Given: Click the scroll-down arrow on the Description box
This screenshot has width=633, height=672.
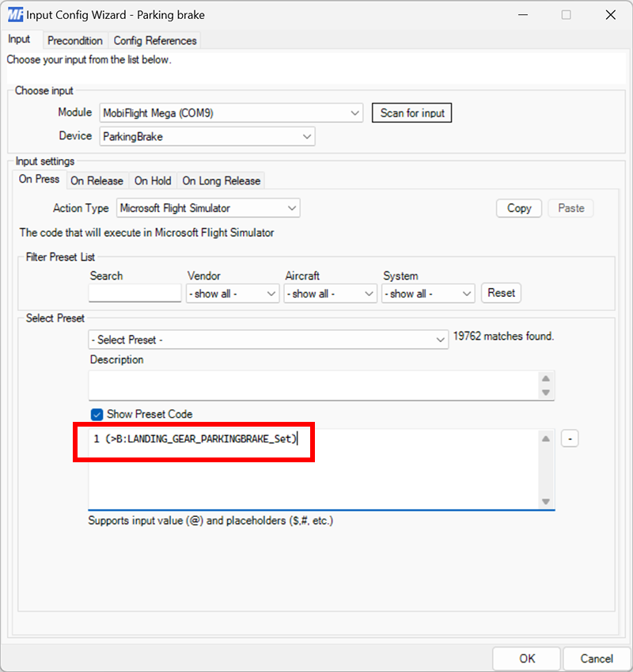Looking at the screenshot, I should coord(545,393).
